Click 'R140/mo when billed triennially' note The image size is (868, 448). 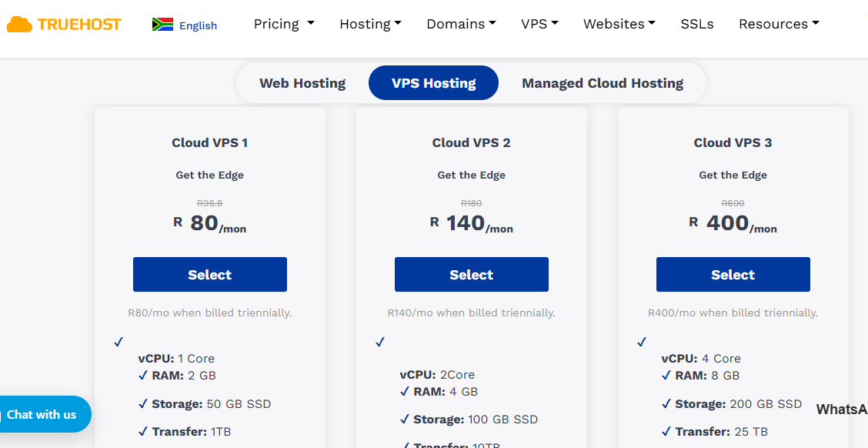472,313
